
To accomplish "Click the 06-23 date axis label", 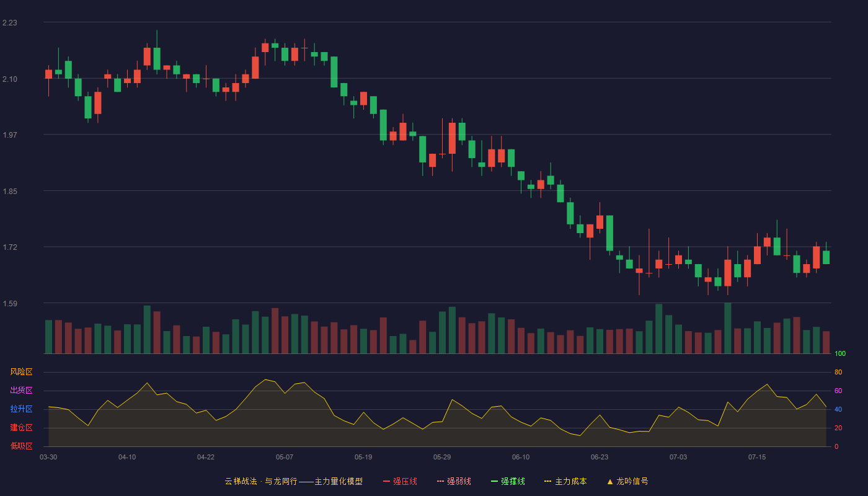I will coord(600,457).
